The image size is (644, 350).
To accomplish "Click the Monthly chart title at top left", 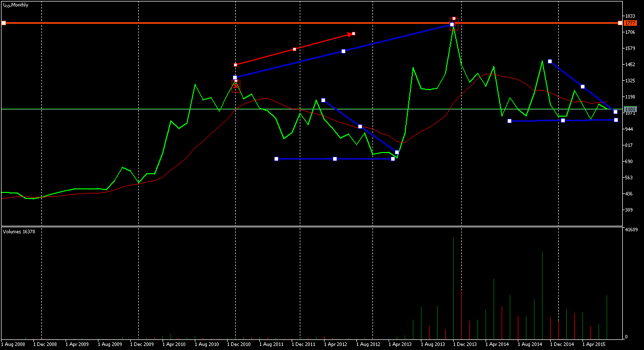I will pyautogui.click(x=16, y=5).
